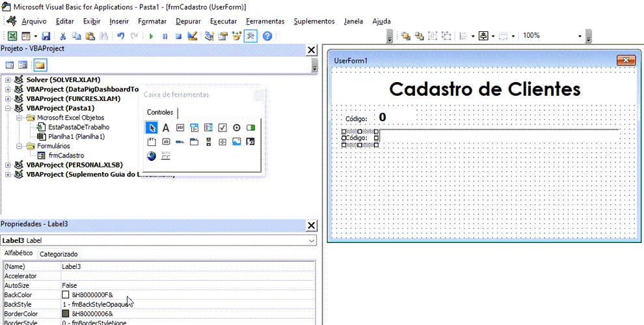Cut selection with the scissors icon
The height and width of the screenshot is (325, 644).
(x=63, y=36)
